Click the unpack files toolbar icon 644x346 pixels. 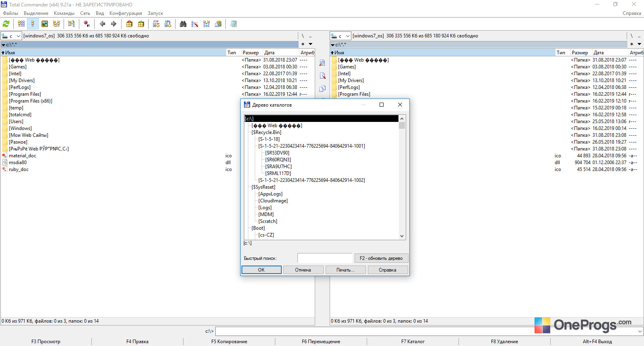tap(141, 24)
